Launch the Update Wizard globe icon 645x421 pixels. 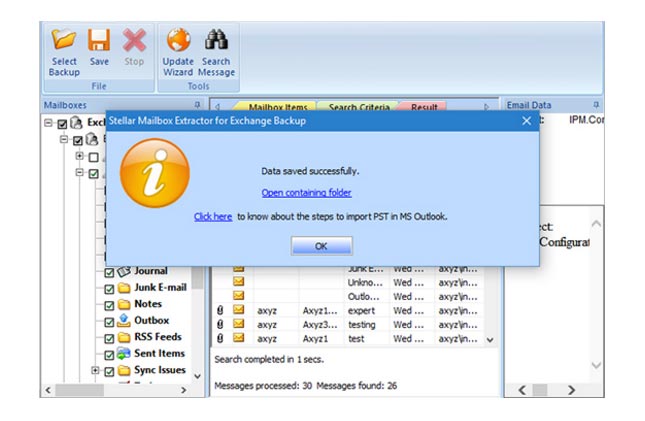[x=178, y=40]
